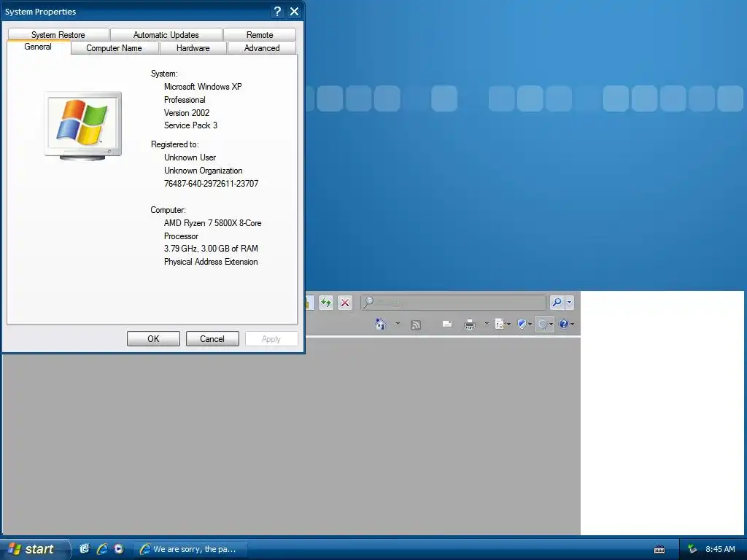Open the search provider dropdown arrow
This screenshot has width=747, height=560.
coord(569,303)
